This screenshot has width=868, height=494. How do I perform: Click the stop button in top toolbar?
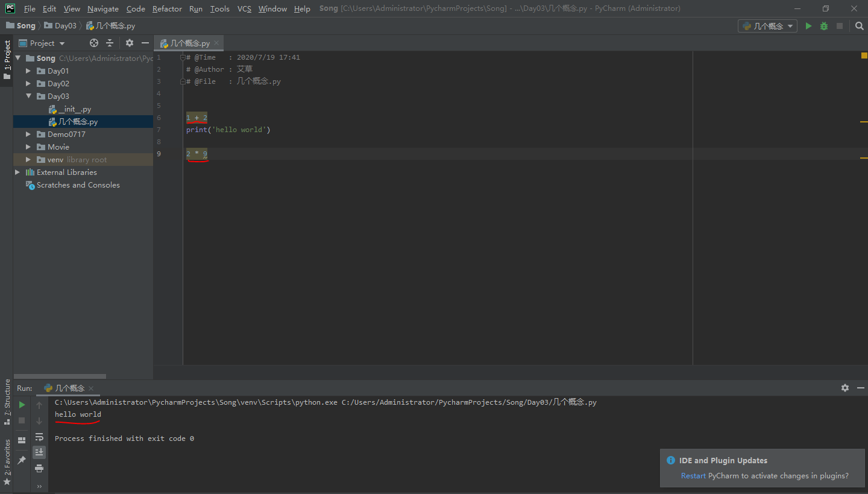click(x=839, y=26)
